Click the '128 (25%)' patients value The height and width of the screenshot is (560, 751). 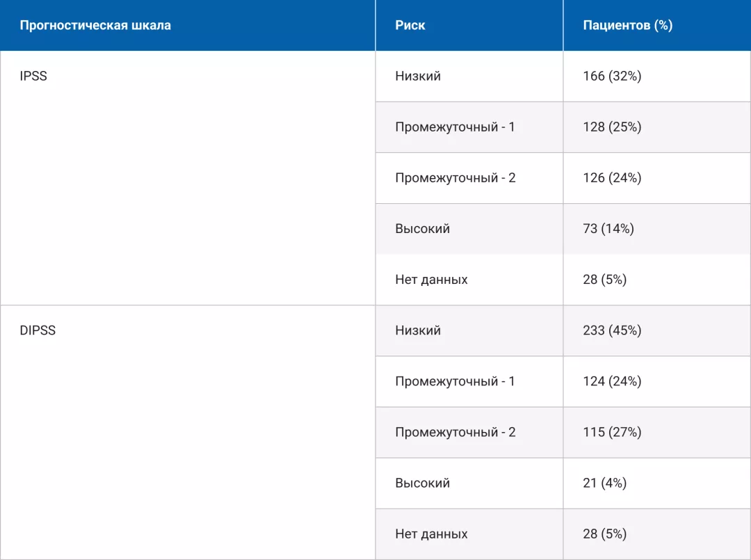tap(612, 127)
